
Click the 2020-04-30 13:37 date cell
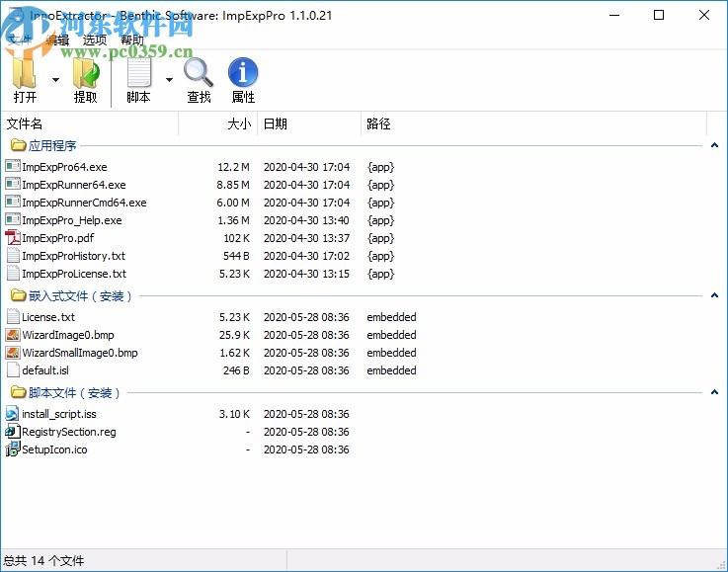(306, 238)
